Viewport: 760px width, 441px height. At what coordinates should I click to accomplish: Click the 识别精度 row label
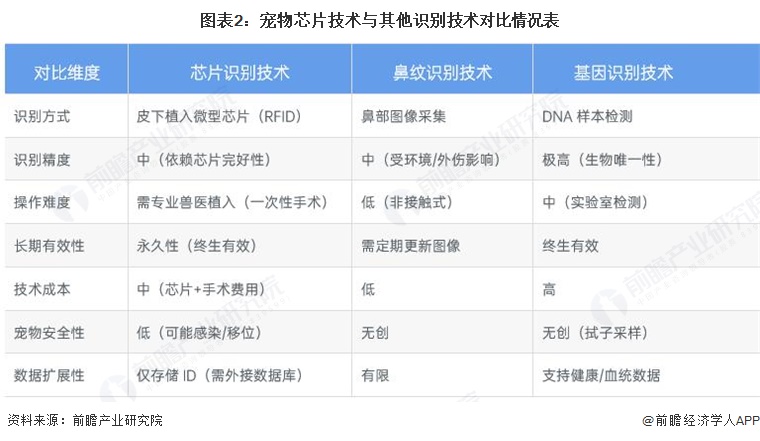42,160
